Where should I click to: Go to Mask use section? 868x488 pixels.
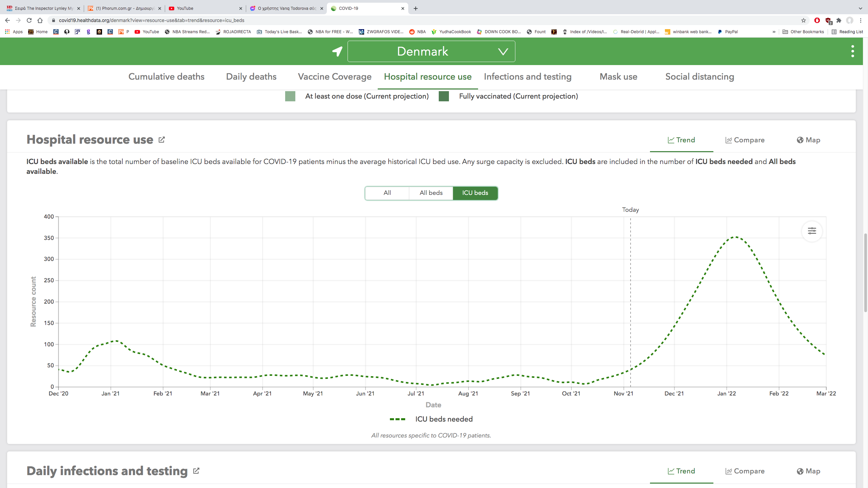(x=618, y=77)
